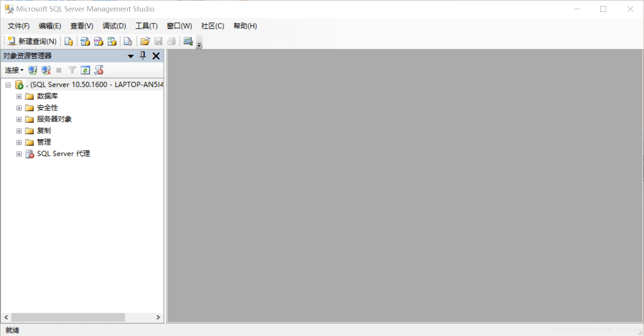
Task: Expand the 管理 folder
Action: [19, 142]
